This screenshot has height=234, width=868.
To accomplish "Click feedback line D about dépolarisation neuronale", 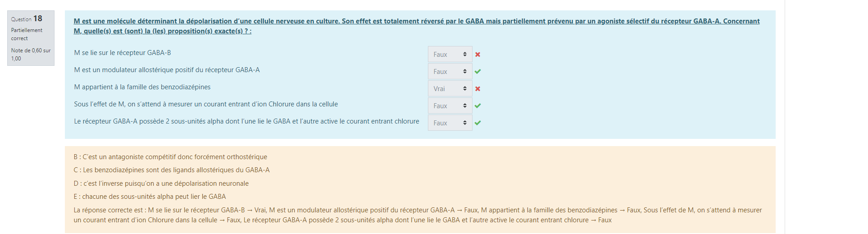I will point(161,184).
